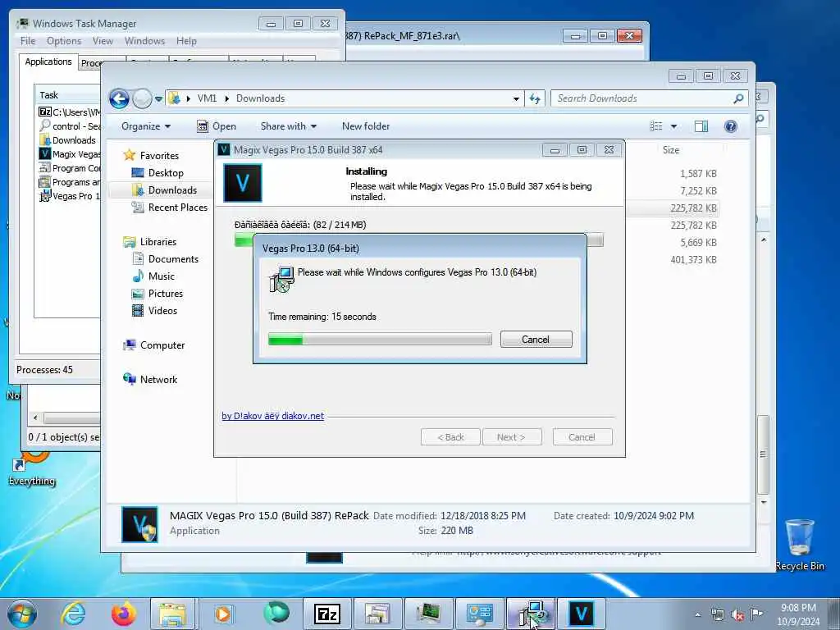The image size is (840, 630).
Task: Click Action Center flag tray icon
Action: (x=756, y=614)
